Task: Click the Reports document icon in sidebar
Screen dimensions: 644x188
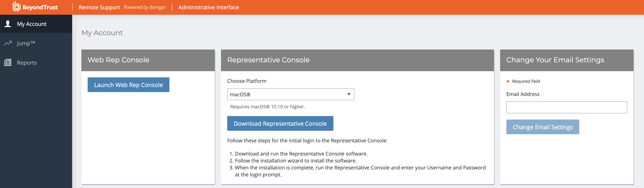Action: coord(8,62)
